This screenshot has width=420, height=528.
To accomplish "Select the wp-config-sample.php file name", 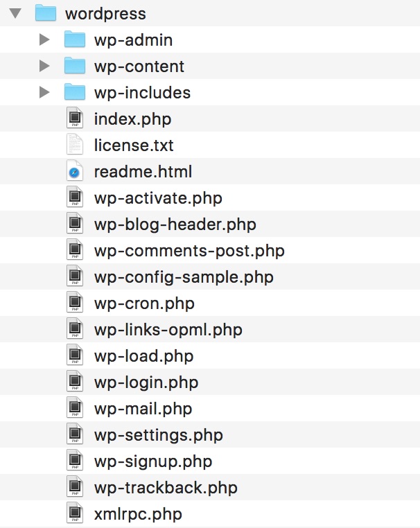I will (184, 277).
